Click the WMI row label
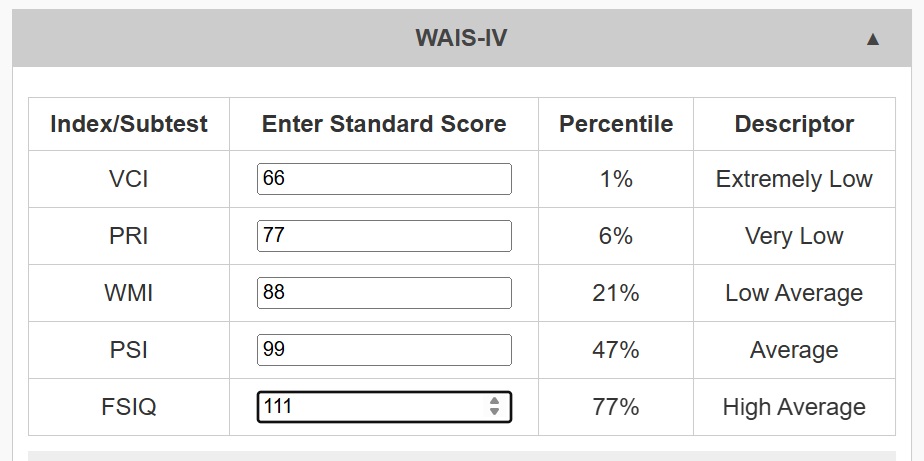Viewport: 924px width, 461px height. (129, 293)
